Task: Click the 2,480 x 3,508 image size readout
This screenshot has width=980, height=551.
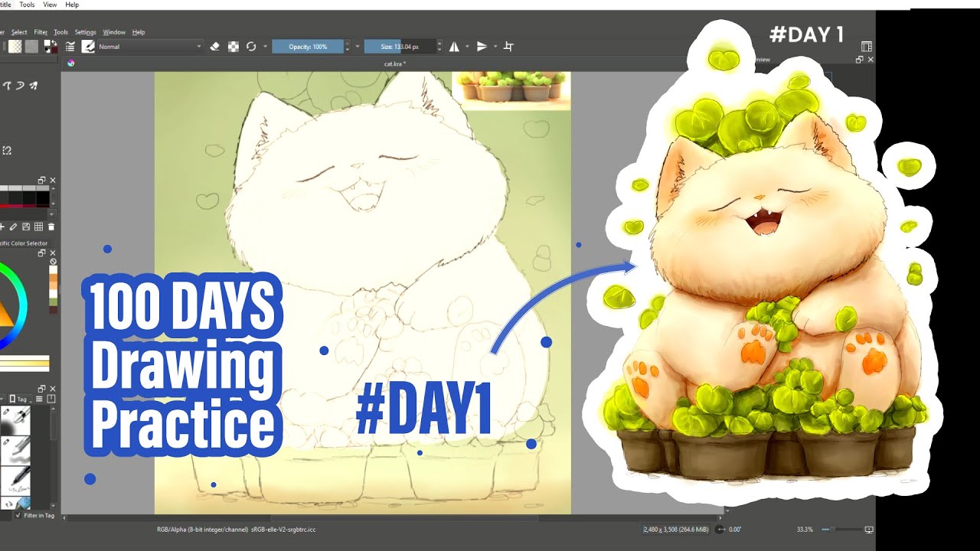Action: (x=677, y=530)
